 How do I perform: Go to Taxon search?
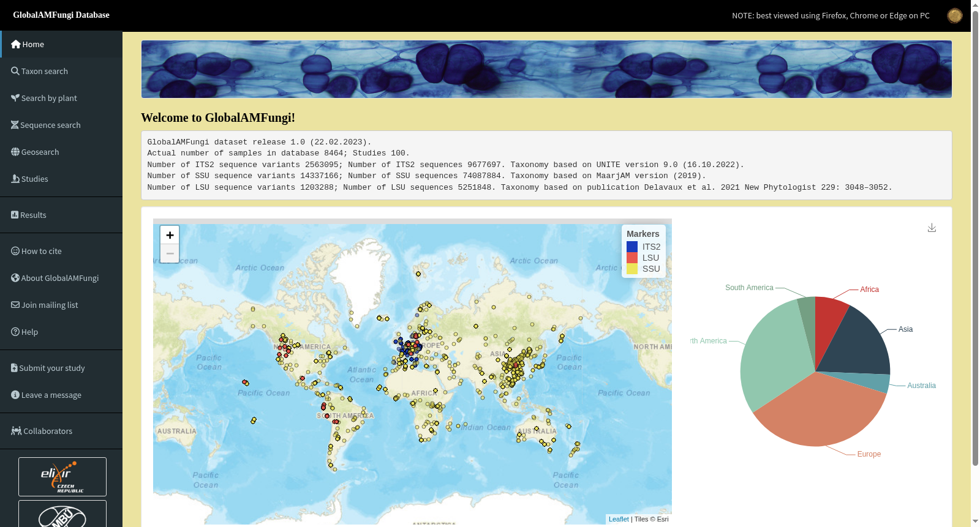[61, 71]
